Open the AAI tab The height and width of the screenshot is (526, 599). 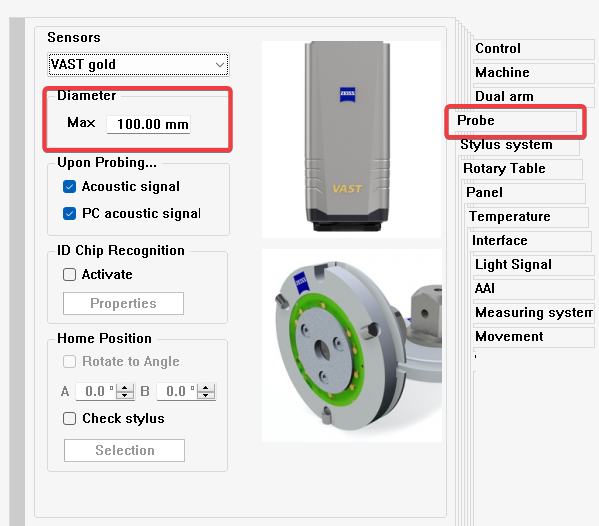coord(533,289)
